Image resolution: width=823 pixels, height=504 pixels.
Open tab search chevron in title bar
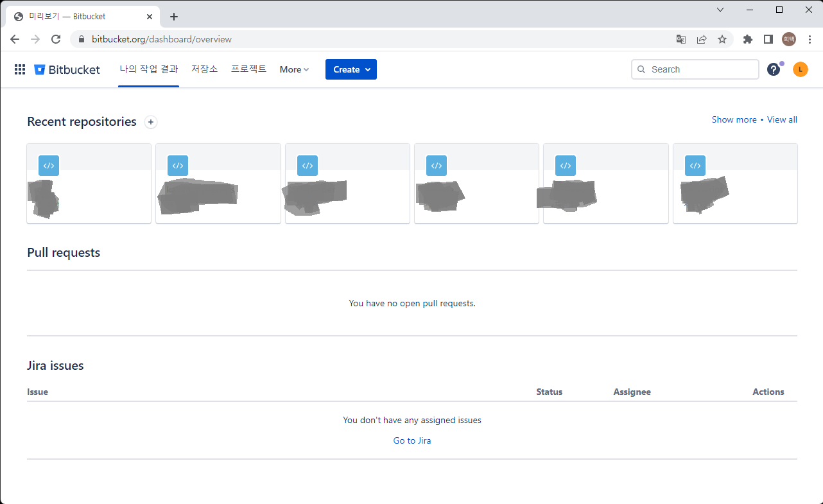coord(720,10)
